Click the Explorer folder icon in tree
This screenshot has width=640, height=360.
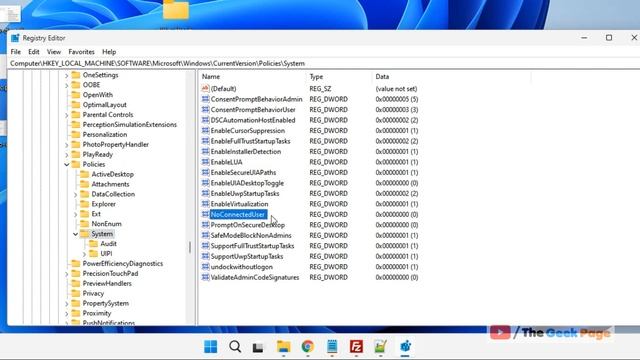84,204
